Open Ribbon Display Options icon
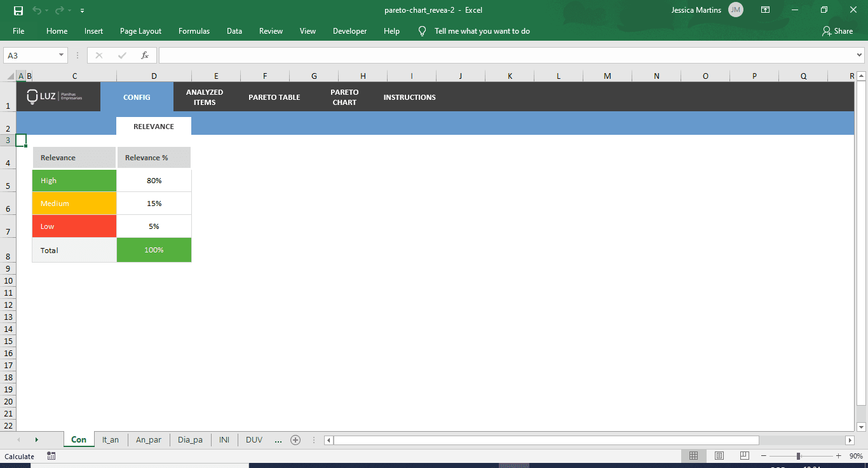Image resolution: width=868 pixels, height=468 pixels. coord(765,10)
